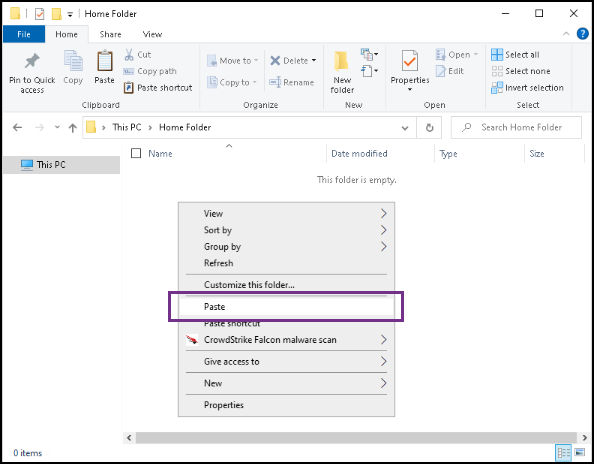Choose Properties in the context menu
The width and height of the screenshot is (594, 464).
[x=286, y=405]
